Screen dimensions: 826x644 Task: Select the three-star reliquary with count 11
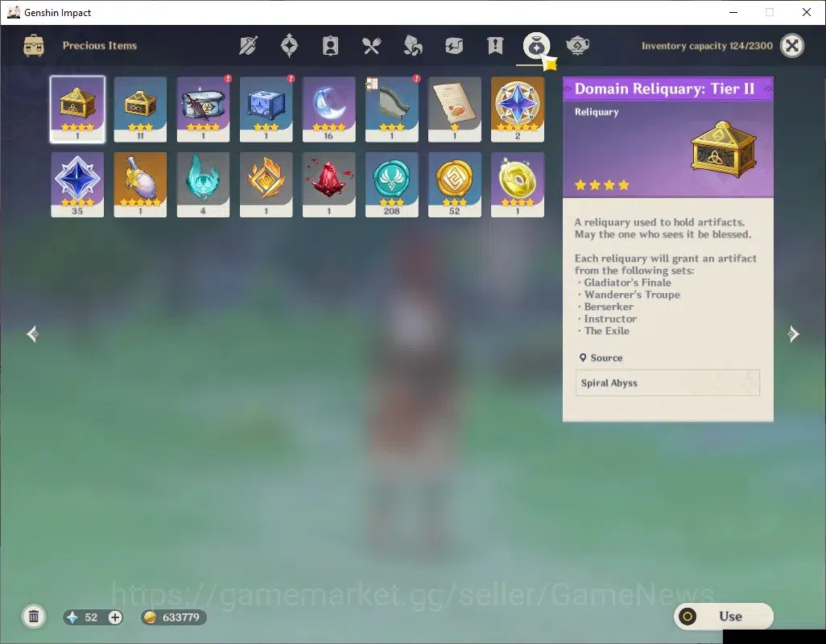click(140, 109)
